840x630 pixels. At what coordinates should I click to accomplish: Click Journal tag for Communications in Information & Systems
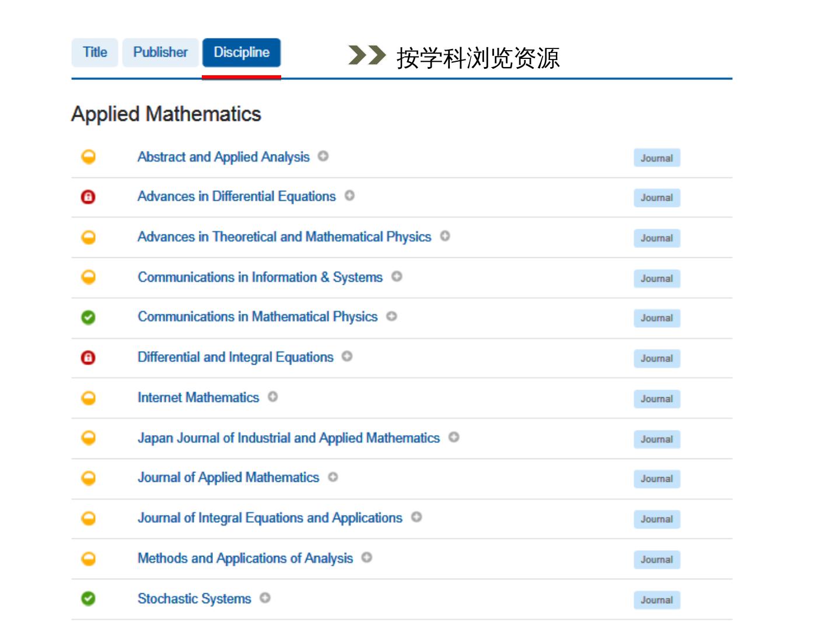[657, 279]
